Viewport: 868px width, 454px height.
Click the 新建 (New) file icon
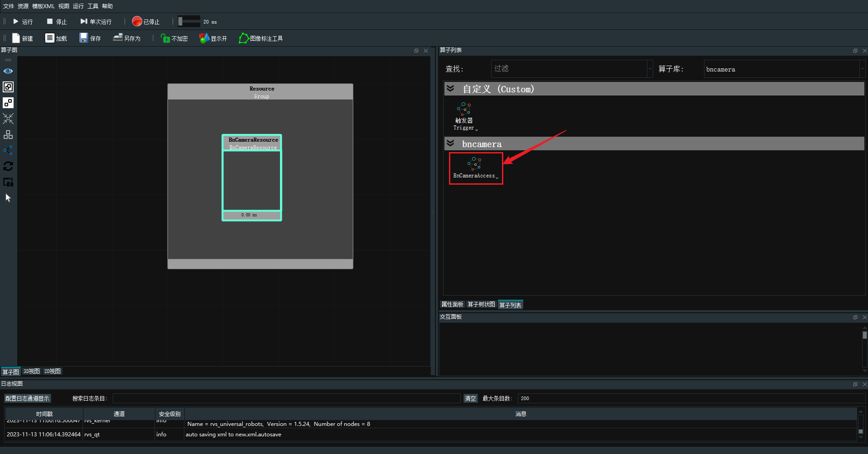[16, 38]
